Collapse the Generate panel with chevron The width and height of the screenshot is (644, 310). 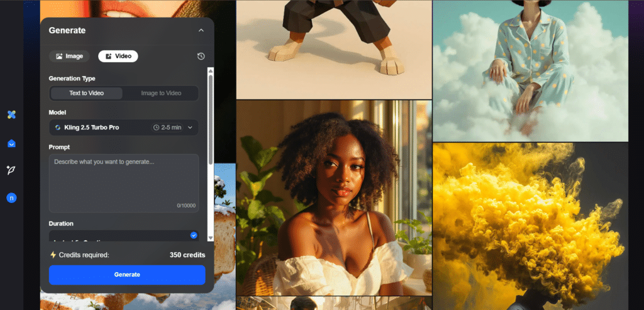(201, 30)
